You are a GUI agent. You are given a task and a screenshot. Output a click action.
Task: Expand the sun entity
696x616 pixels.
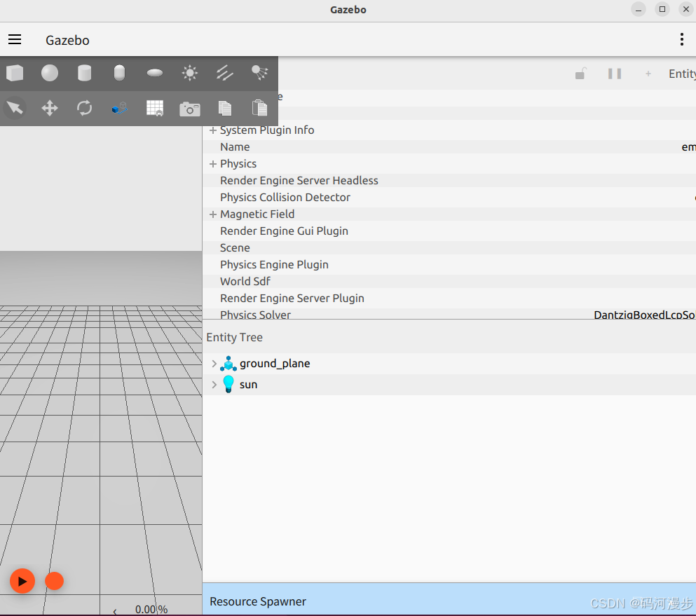pyautogui.click(x=214, y=385)
